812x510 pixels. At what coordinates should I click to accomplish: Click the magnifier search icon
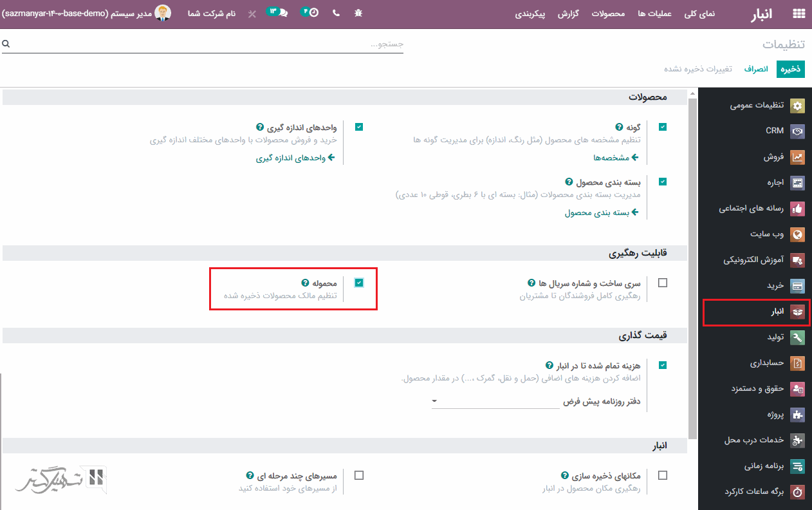[6, 44]
